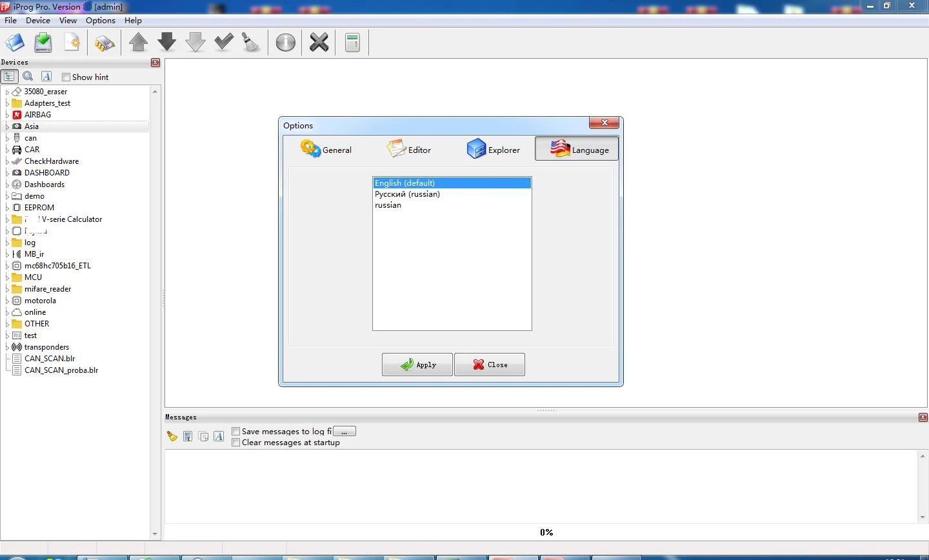Click the font icon in Devices panel
The height and width of the screenshot is (560, 929).
pos(46,76)
